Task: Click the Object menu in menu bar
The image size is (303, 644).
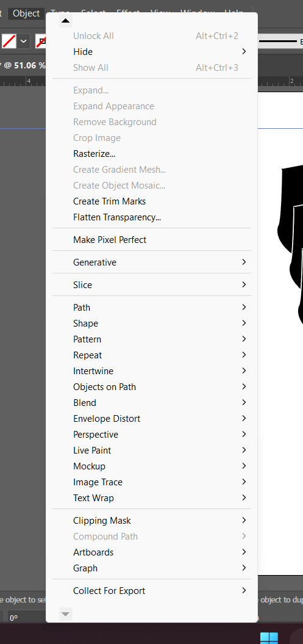Action: [x=26, y=13]
